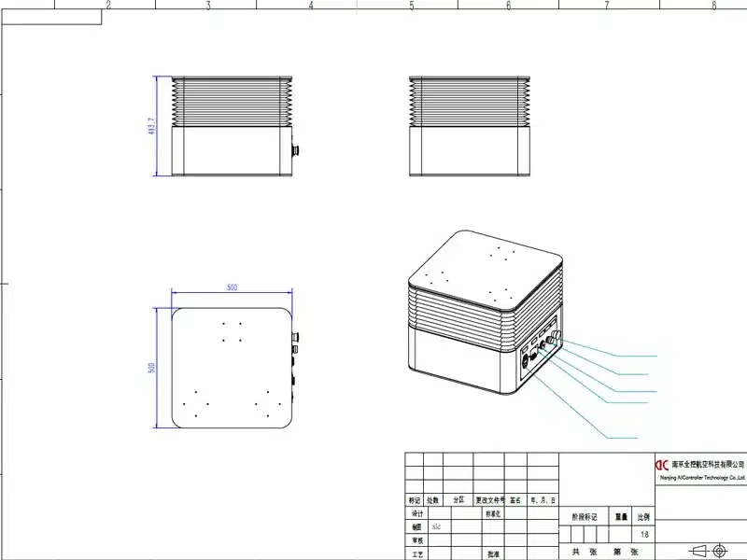
Task: Click the red AC company logo
Action: click(661, 465)
